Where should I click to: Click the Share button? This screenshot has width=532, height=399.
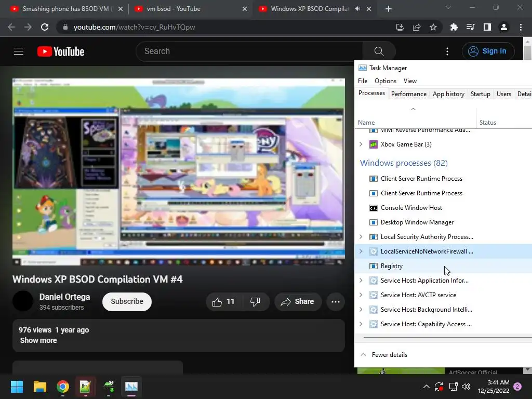(x=298, y=302)
